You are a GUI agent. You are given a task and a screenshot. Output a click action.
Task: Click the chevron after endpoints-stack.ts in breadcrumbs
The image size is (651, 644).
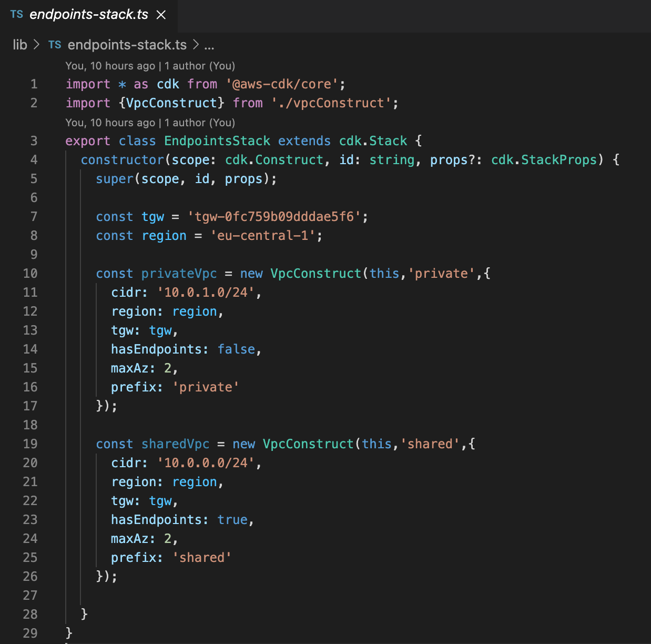pos(197,45)
